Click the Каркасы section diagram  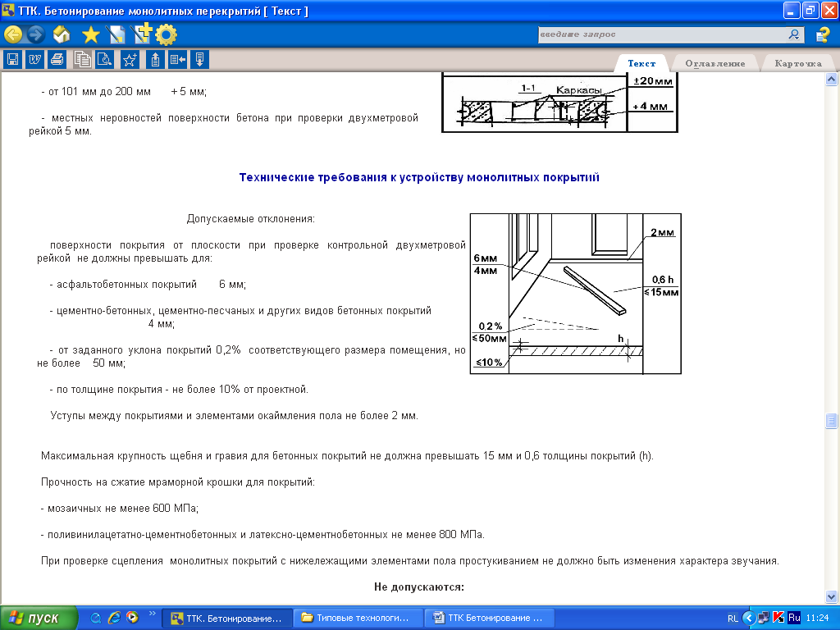click(559, 103)
